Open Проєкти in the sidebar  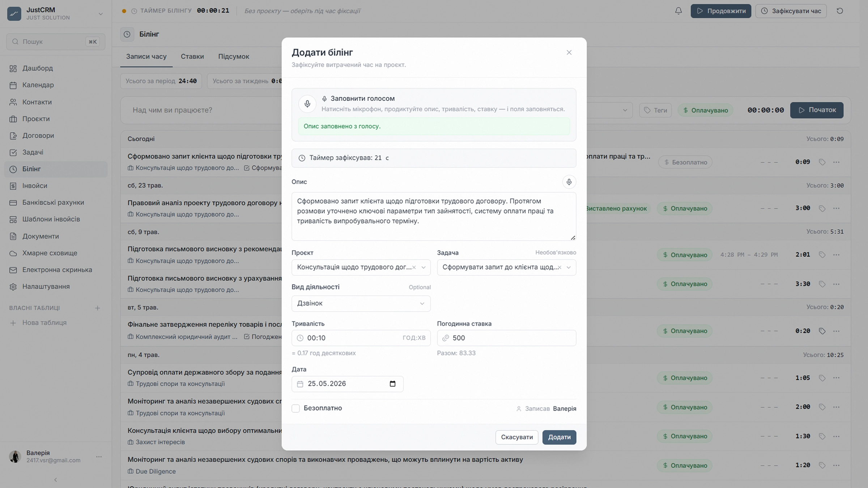pos(56,119)
